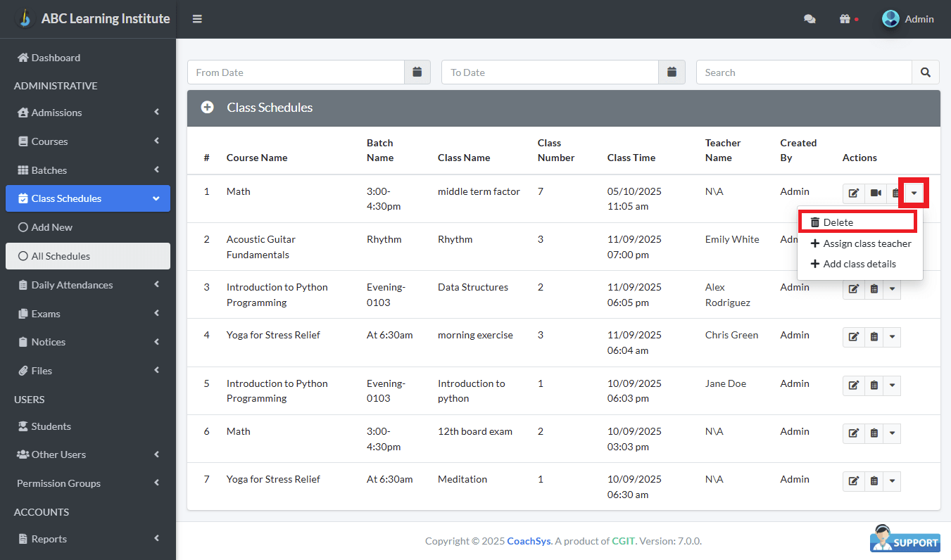
Task: Select Add New in the sidebar
Action: (51, 227)
